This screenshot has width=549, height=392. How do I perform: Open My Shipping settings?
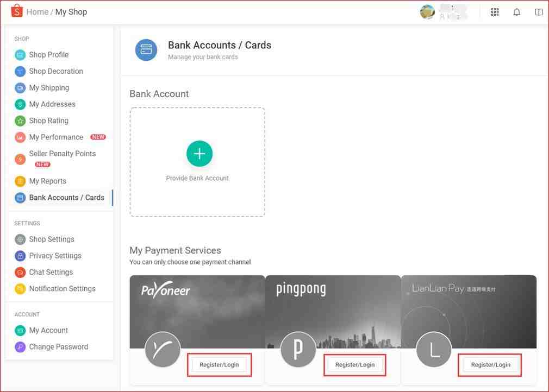pyautogui.click(x=49, y=88)
